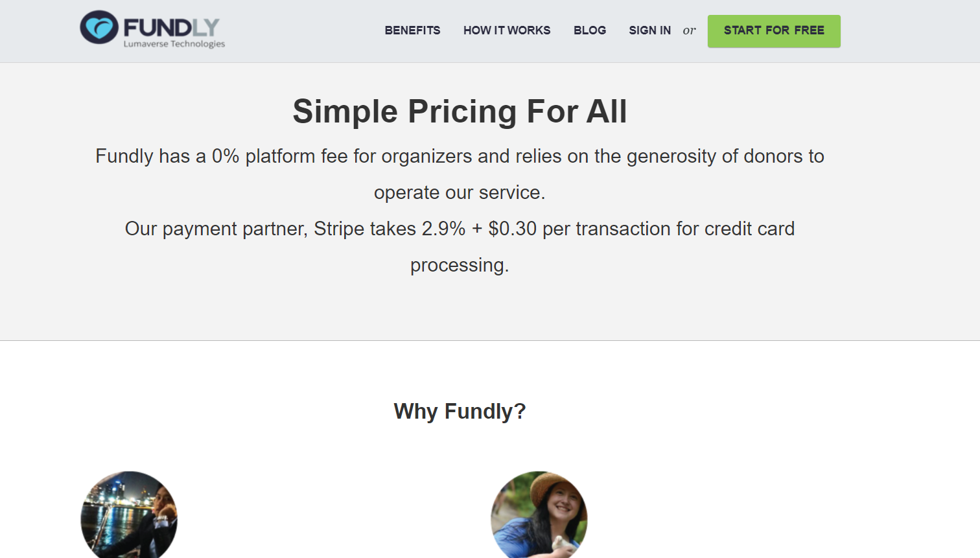Image resolution: width=980 pixels, height=558 pixels.
Task: Go to How It Works section
Action: point(507,30)
